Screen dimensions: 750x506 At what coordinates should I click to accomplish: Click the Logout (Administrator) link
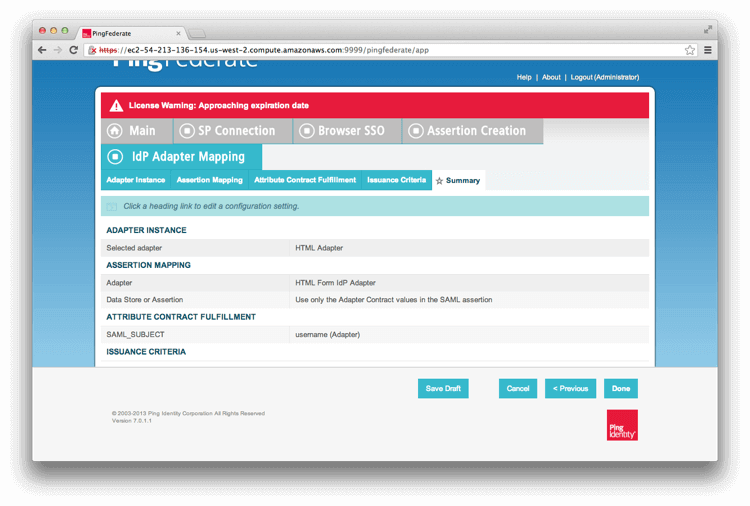click(605, 77)
